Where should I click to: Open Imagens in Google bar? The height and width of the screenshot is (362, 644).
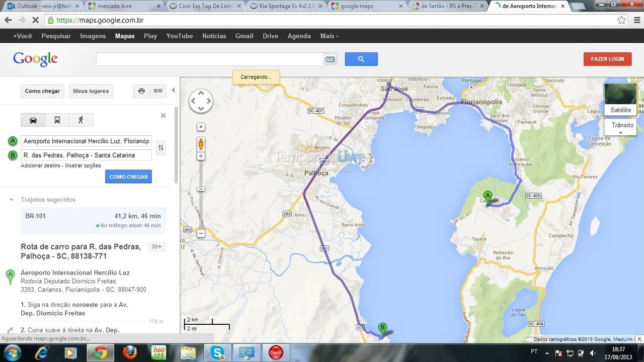(x=93, y=36)
